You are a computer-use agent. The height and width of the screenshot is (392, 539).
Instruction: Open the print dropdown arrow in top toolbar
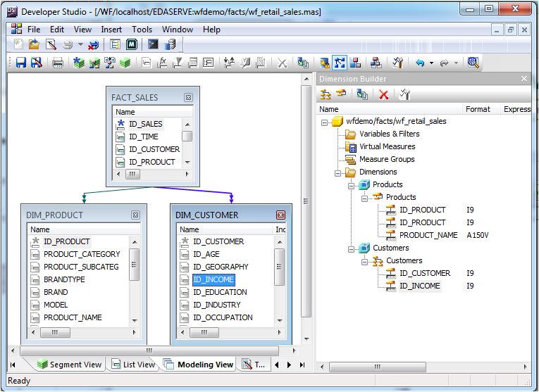80,44
